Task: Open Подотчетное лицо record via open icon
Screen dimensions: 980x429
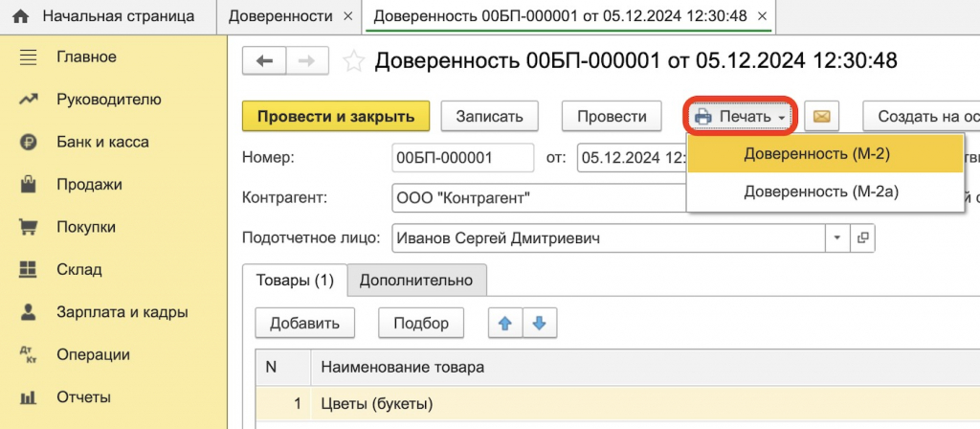Action: tap(862, 238)
